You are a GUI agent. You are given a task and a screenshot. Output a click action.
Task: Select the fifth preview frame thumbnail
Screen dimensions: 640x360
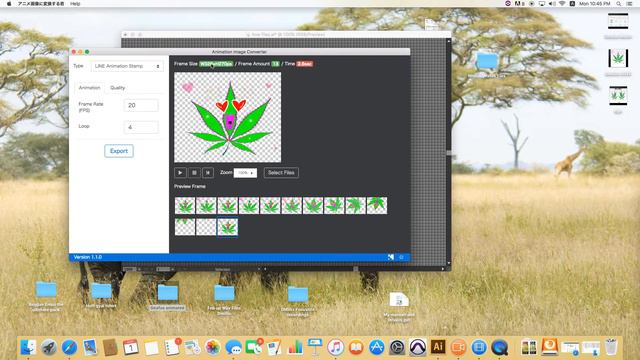coord(270,205)
